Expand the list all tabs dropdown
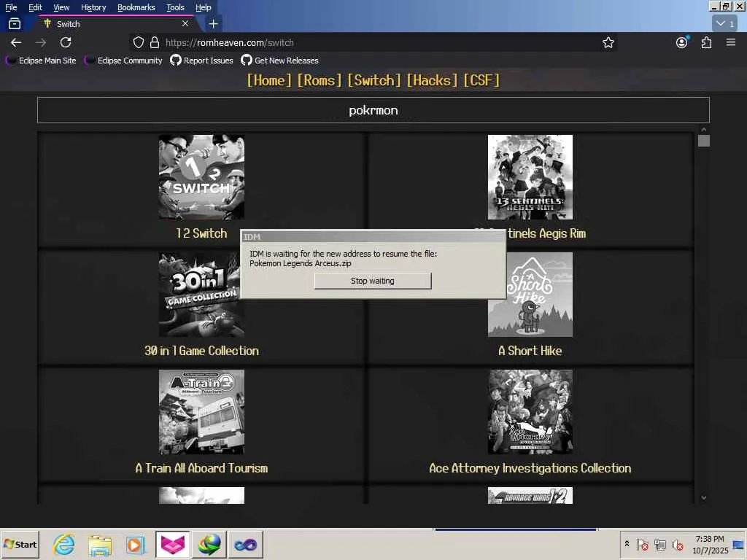Image resolution: width=747 pixels, height=560 pixels. coord(725,23)
